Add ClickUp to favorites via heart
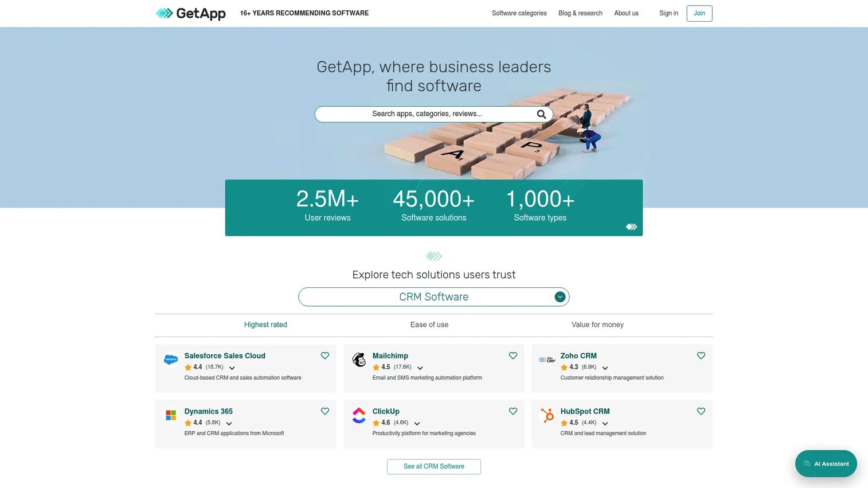The height and width of the screenshot is (488, 868). [x=513, y=411]
